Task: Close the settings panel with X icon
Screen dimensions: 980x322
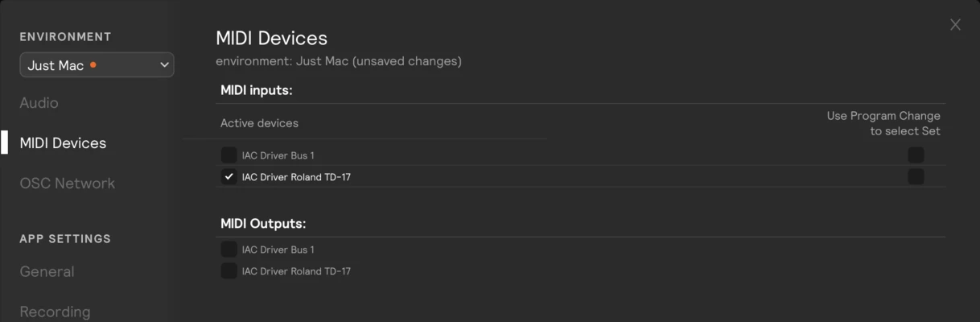Action: 955,25
